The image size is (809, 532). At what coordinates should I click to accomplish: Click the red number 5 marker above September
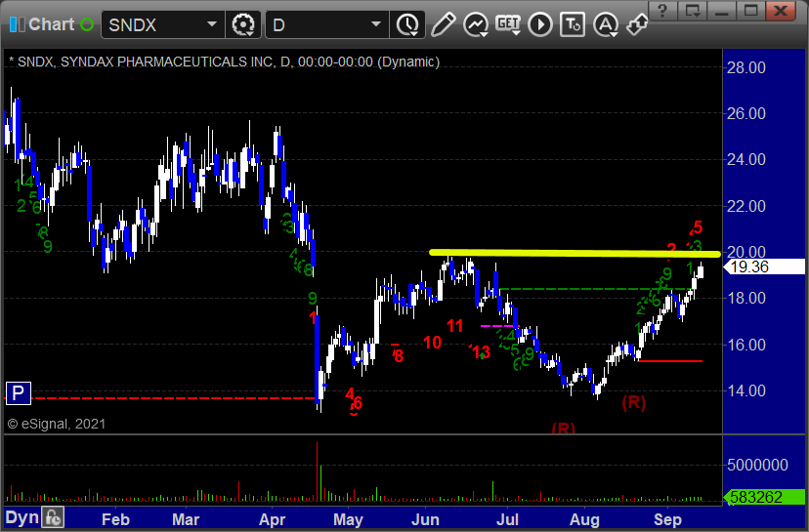[x=698, y=226]
